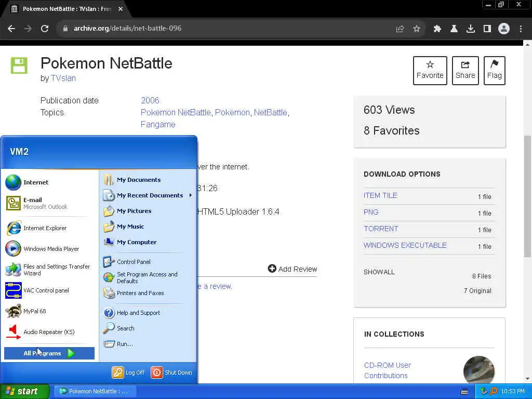Image resolution: width=532 pixels, height=399 pixels.
Task: Open CD-ROM User Contributions collection
Action: [388, 370]
